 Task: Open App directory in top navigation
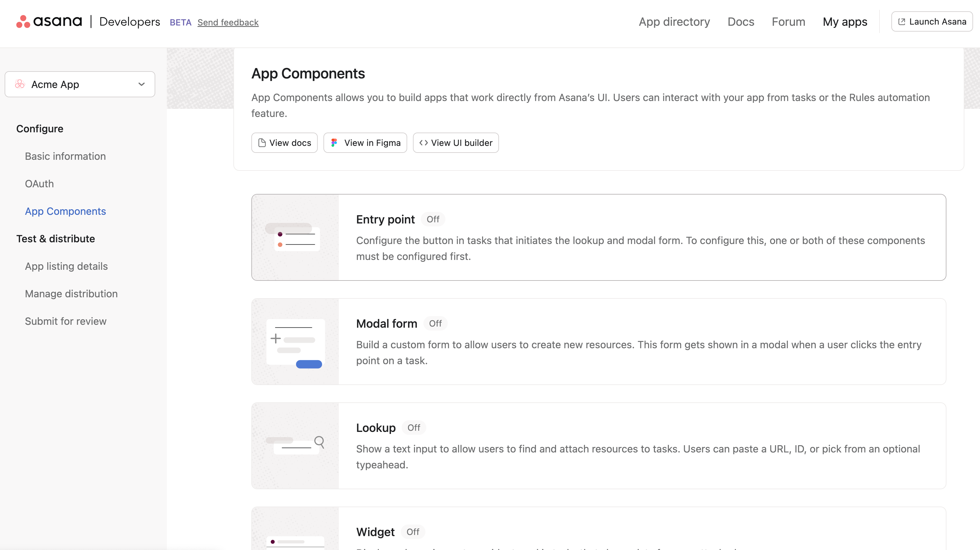coord(674,22)
